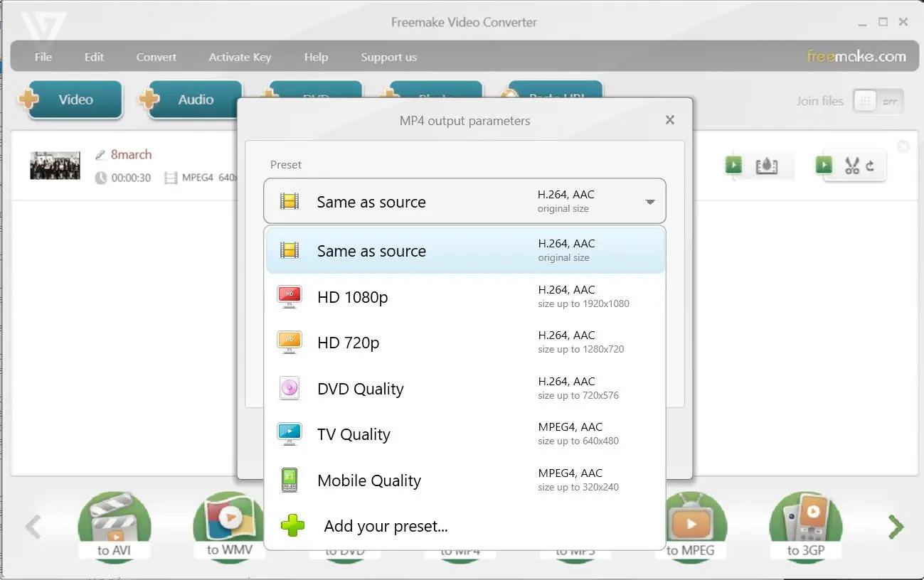This screenshot has height=580, width=924.
Task: Click the freemake.com link
Action: 856,56
